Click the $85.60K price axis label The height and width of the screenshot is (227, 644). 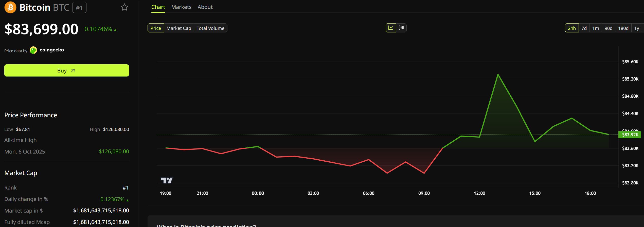point(630,62)
